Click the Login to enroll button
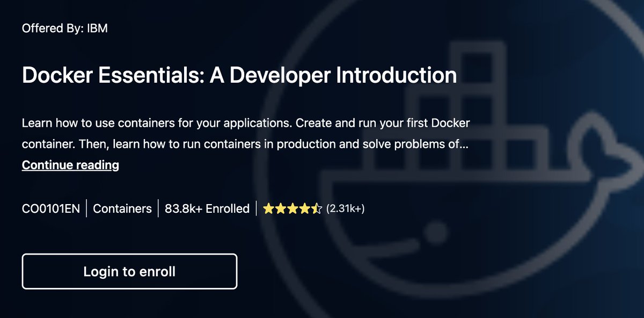 [x=129, y=271]
